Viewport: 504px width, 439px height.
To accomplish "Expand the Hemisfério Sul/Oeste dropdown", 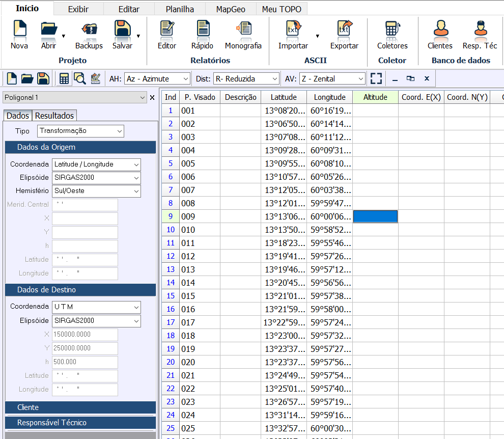I will [96, 191].
